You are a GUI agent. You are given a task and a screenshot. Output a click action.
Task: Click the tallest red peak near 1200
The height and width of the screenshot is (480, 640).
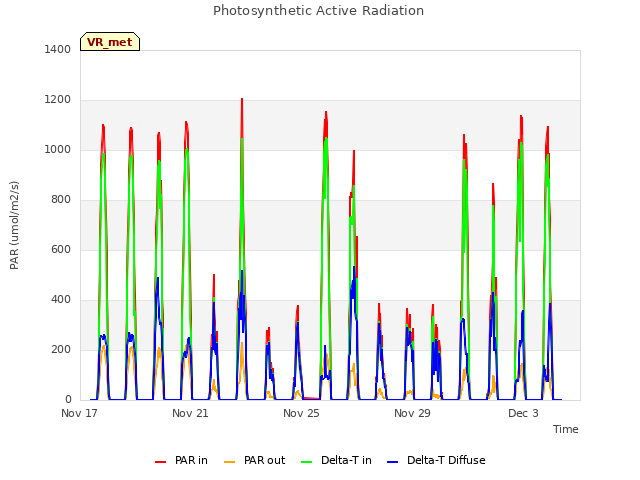click(x=242, y=100)
